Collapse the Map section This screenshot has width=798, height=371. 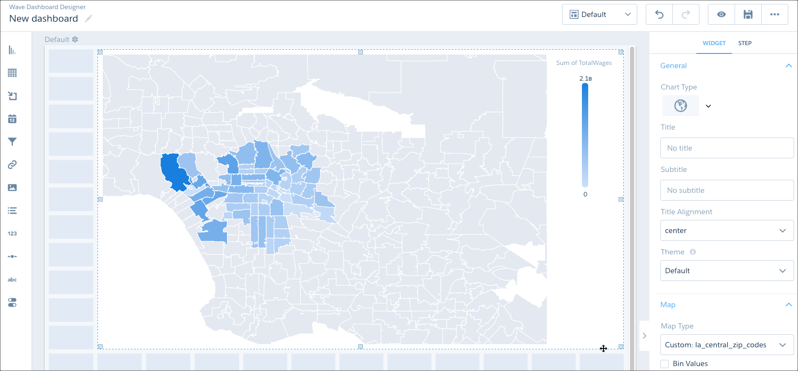pyautogui.click(x=788, y=304)
